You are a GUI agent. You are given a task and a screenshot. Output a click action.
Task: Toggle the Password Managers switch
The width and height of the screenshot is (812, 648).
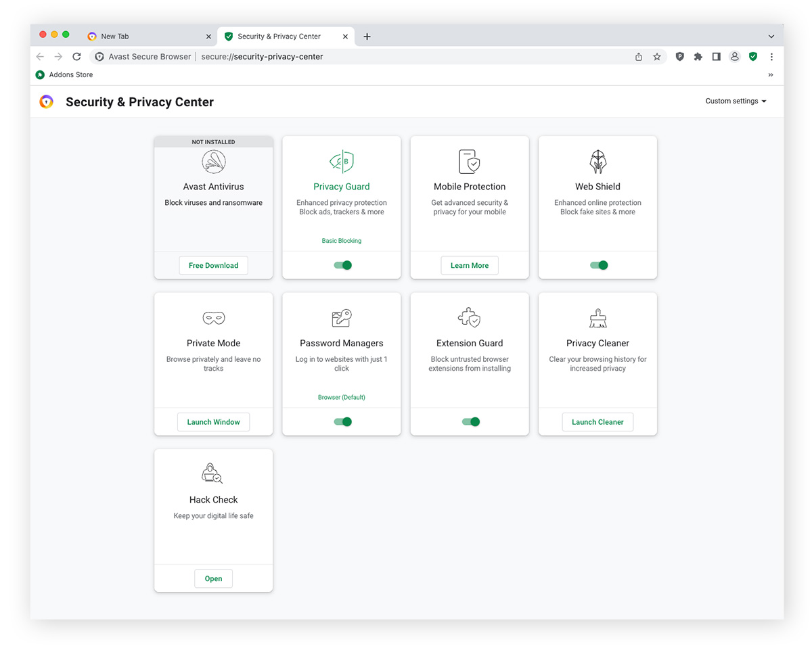pos(342,421)
